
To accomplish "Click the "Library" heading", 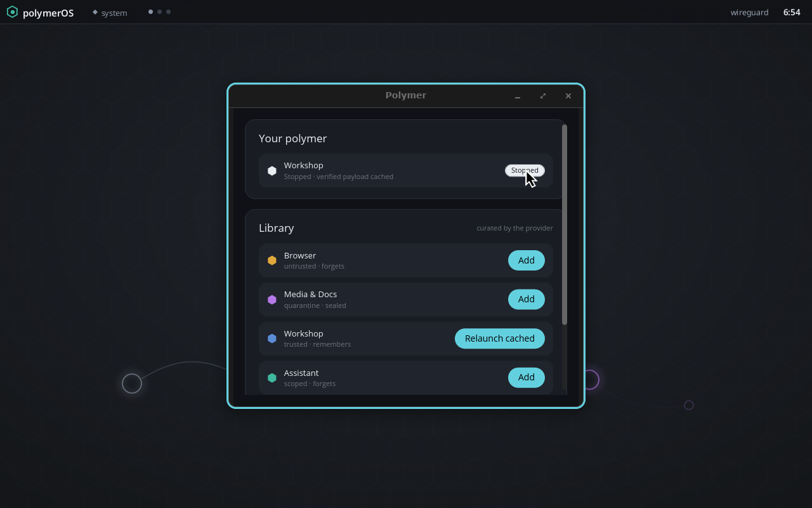I will point(277,228).
